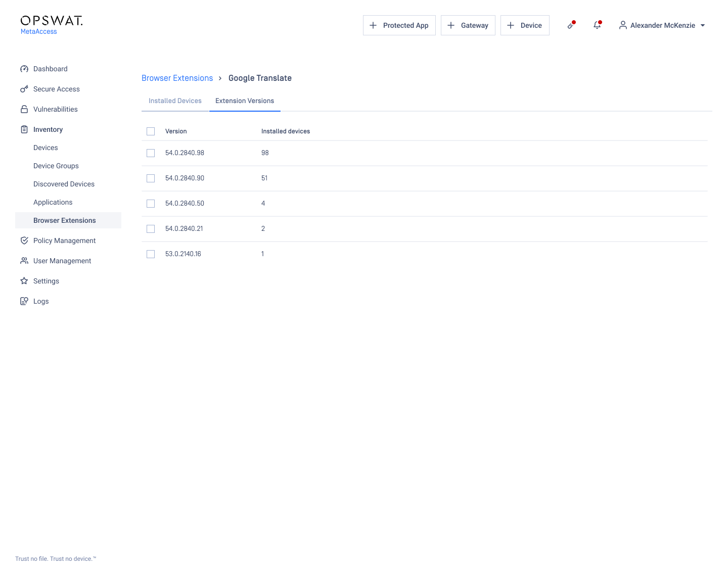The height and width of the screenshot is (579, 728).
Task: Check the box for version 54.0.2840.50
Action: (x=151, y=204)
